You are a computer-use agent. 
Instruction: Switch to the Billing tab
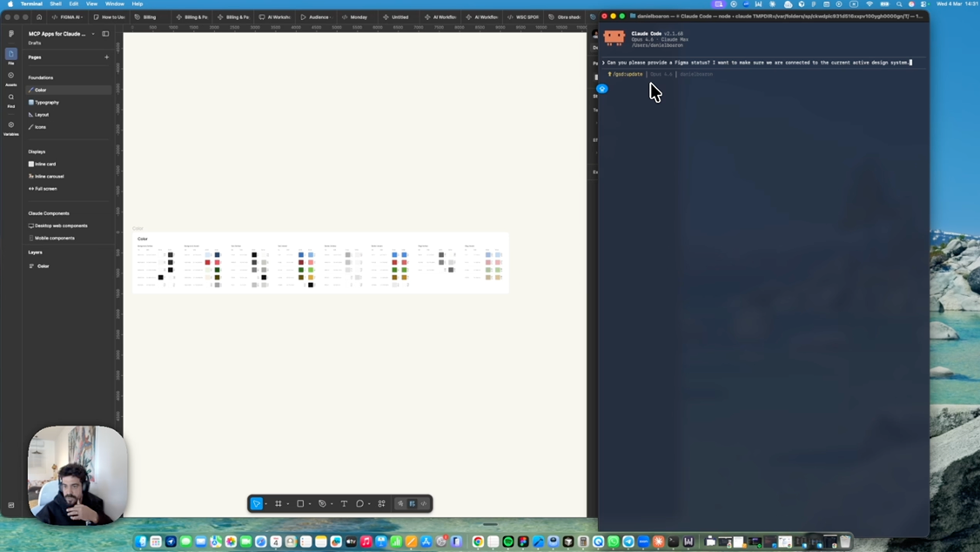150,17
